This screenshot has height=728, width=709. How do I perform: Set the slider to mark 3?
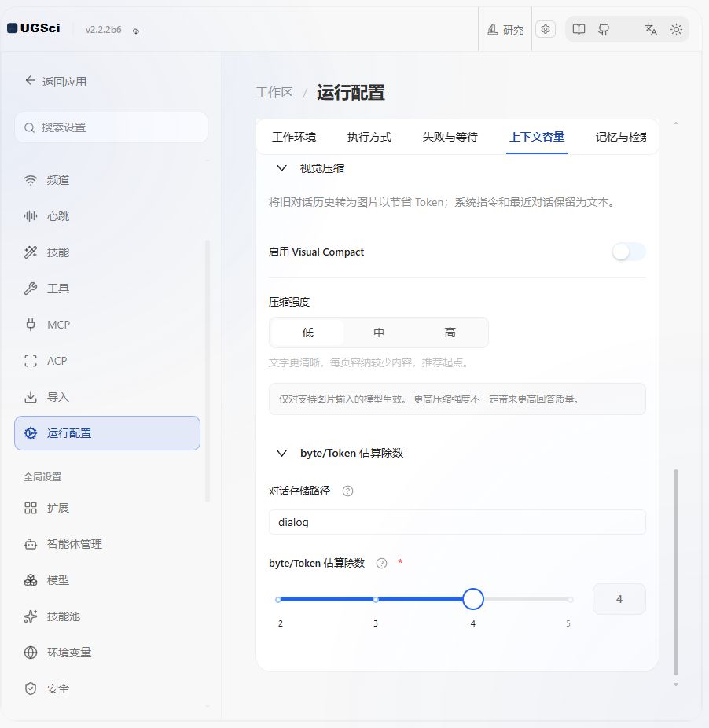(376, 599)
